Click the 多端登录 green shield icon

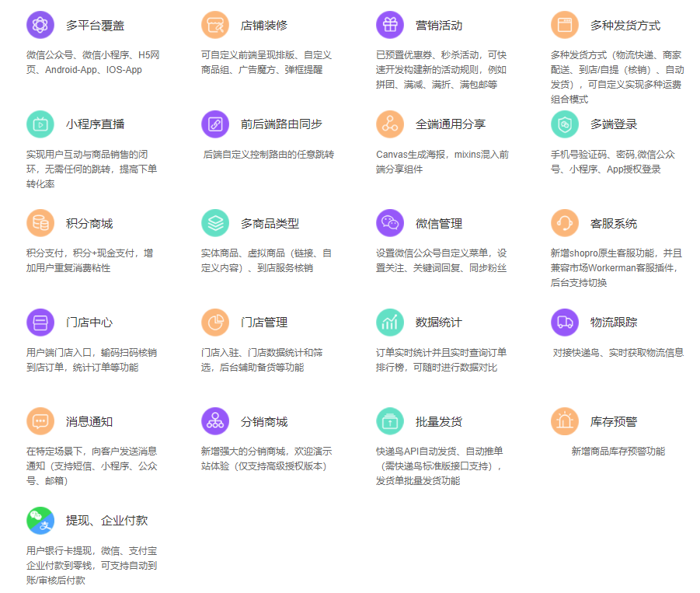pos(564,124)
